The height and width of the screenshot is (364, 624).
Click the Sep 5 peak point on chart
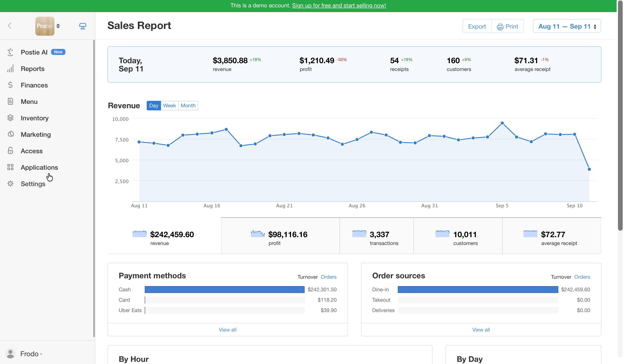(x=502, y=123)
